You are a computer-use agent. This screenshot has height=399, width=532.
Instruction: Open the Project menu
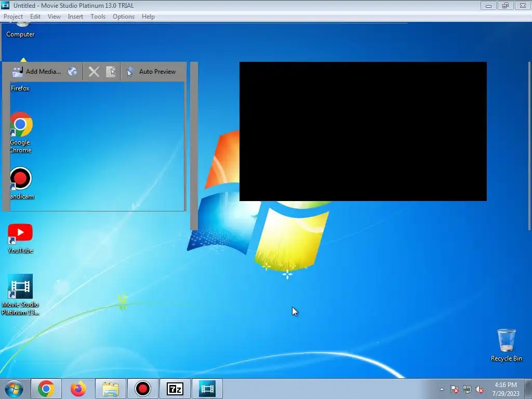coord(13,17)
